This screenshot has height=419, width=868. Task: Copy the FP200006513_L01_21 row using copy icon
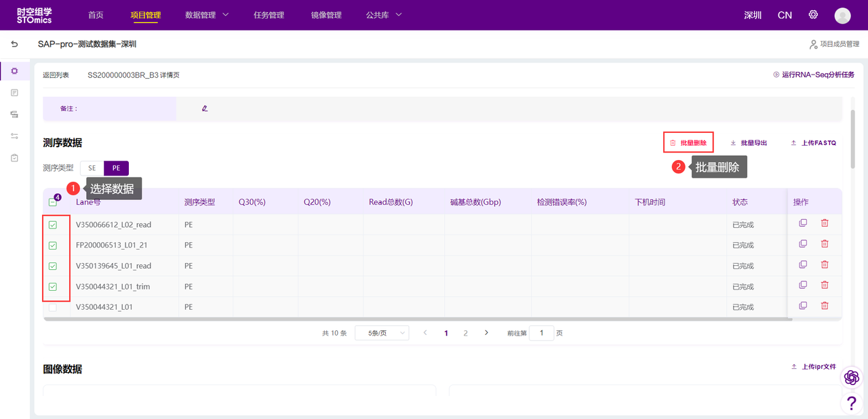click(803, 243)
